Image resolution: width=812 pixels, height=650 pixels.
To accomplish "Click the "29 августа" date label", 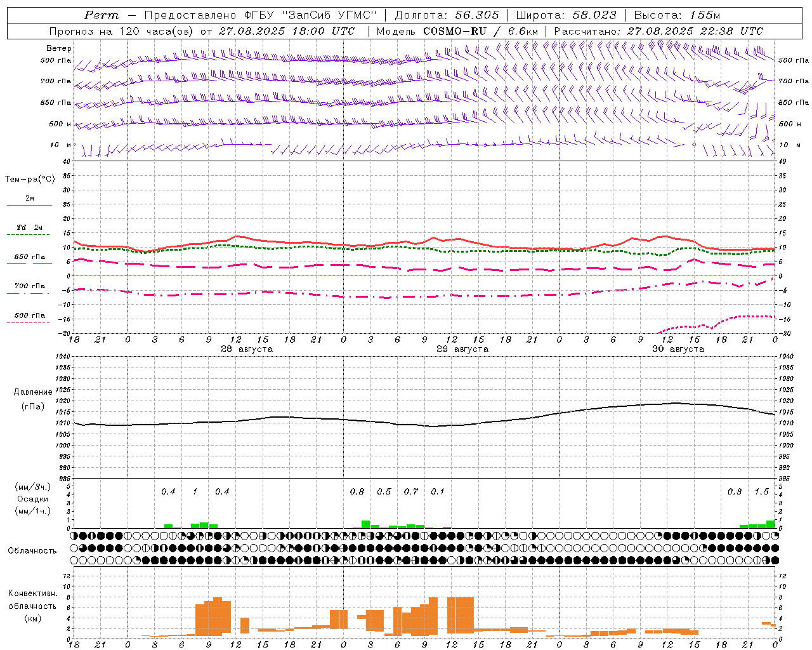I will (462, 349).
